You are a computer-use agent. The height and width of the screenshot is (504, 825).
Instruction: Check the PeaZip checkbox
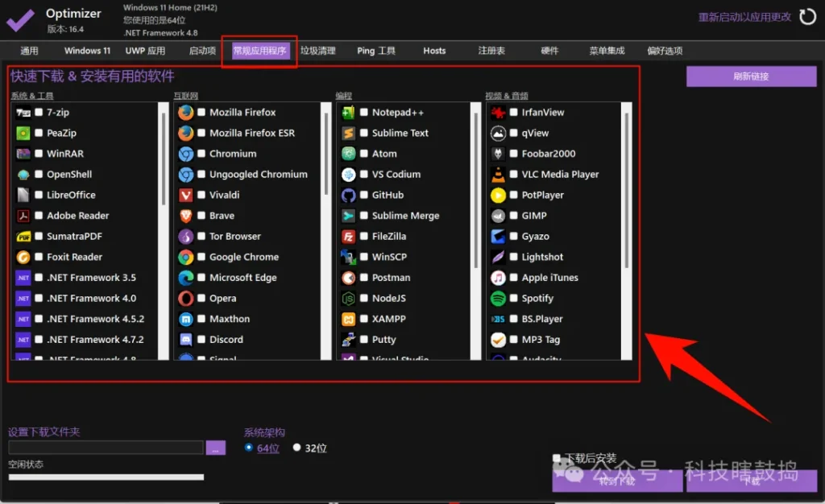tap(39, 133)
